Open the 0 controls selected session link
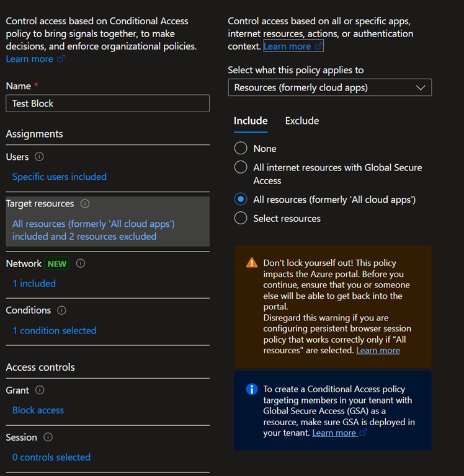Image resolution: width=464 pixels, height=476 pixels. 51,457
